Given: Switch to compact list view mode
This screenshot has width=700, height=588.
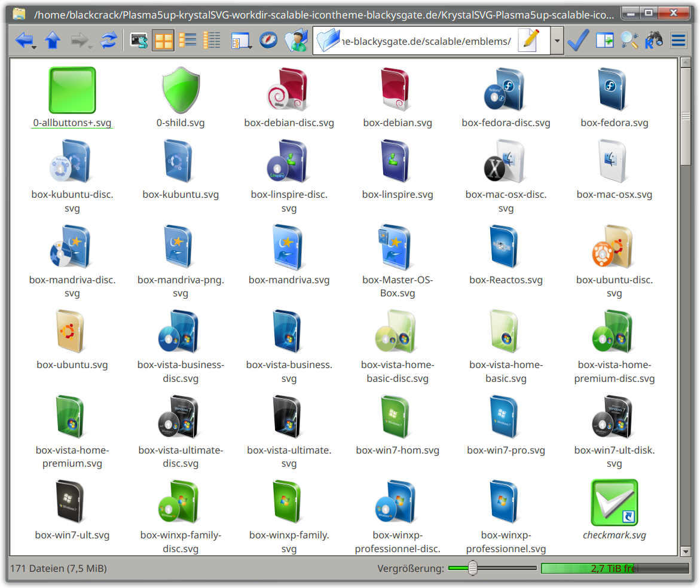Looking at the screenshot, I should click(188, 41).
